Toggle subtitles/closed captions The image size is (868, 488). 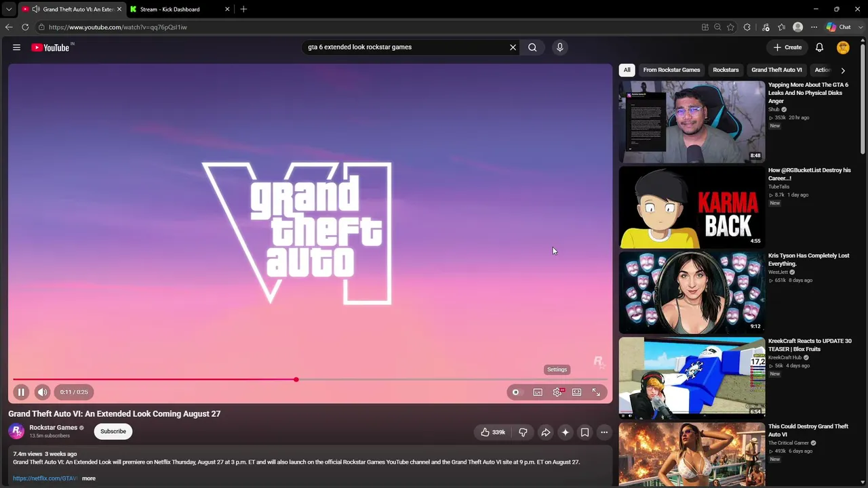[538, 392]
